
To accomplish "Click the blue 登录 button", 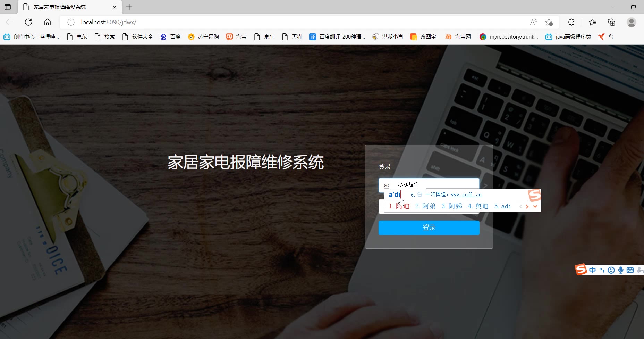I will point(429,228).
